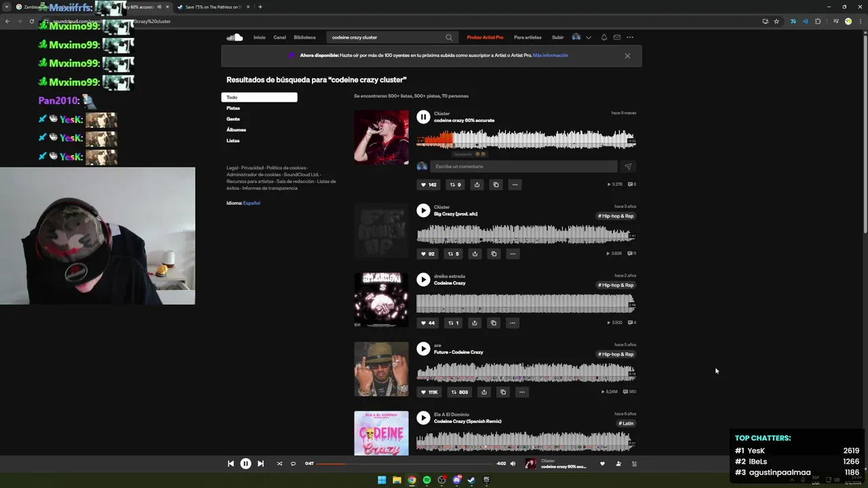This screenshot has width=868, height=488.
Task: Follow artist icon in player bar
Action: 618,464
